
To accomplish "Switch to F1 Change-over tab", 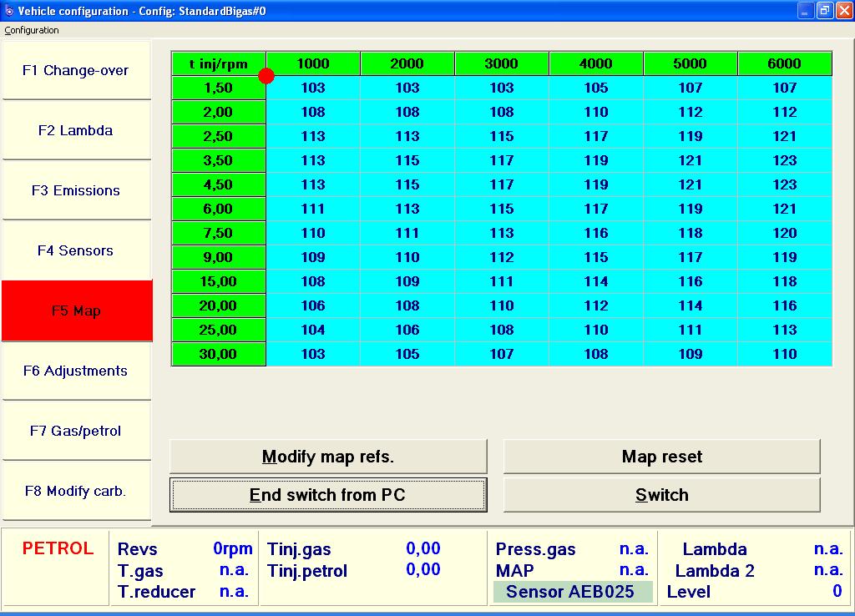I will (x=76, y=71).
